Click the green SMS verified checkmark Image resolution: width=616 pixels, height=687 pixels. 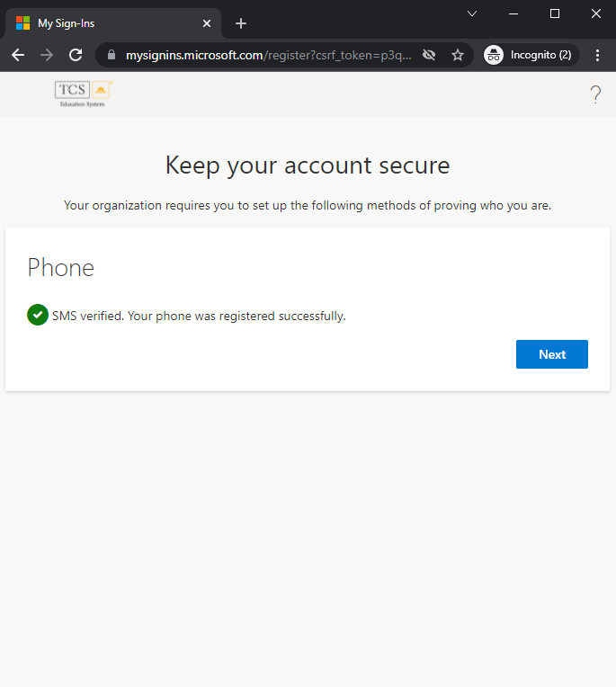click(38, 315)
